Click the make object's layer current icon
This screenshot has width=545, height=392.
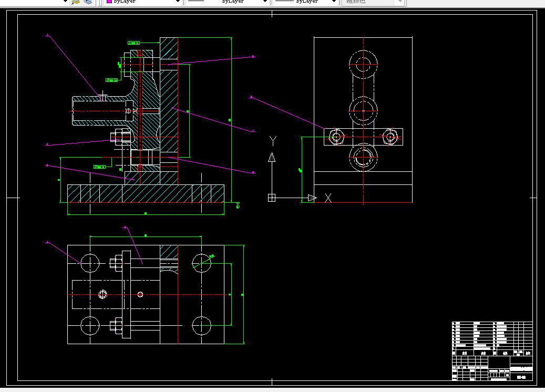pyautogui.click(x=76, y=2)
